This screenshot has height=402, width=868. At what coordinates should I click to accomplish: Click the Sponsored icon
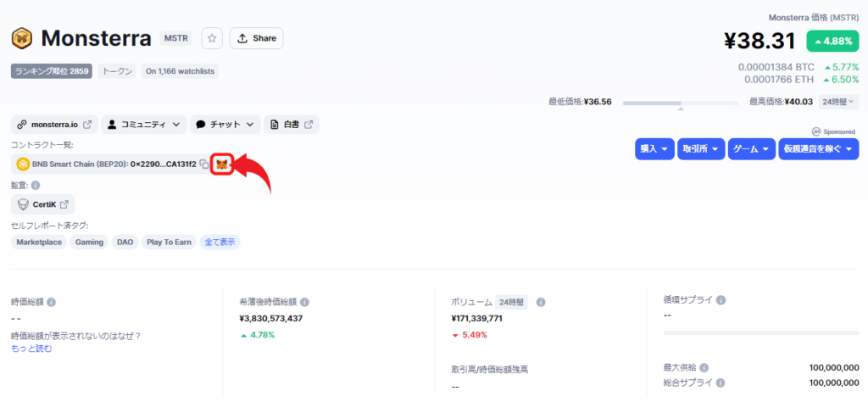[815, 131]
